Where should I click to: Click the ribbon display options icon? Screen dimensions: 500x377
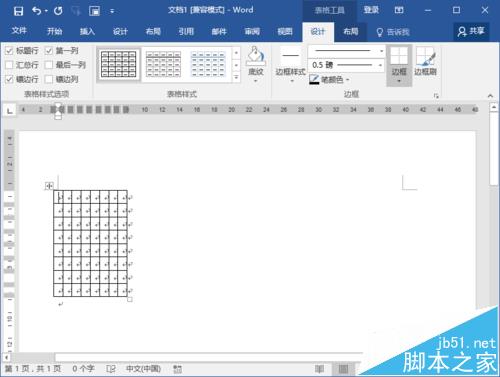[x=399, y=10]
